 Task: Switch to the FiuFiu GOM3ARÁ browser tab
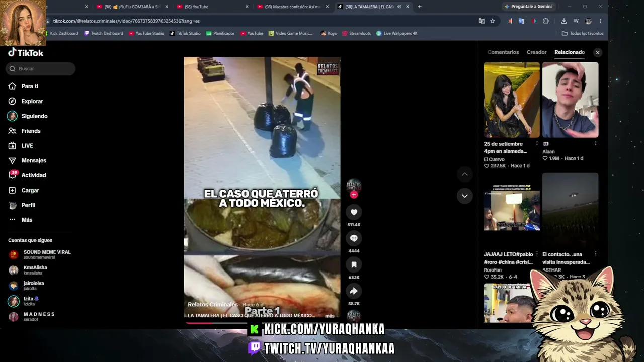click(x=132, y=7)
